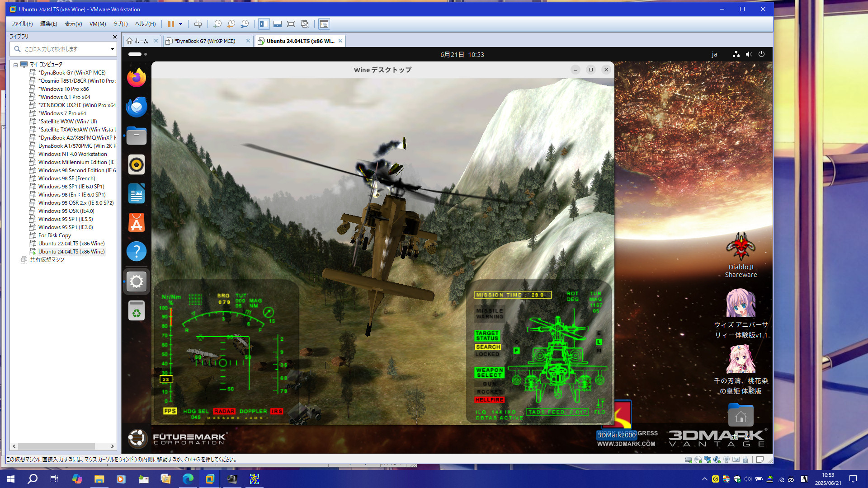Send Ctrl+Alt+Del to the guest via its toolbar icon
This screenshot has height=488, width=868.
point(198,24)
